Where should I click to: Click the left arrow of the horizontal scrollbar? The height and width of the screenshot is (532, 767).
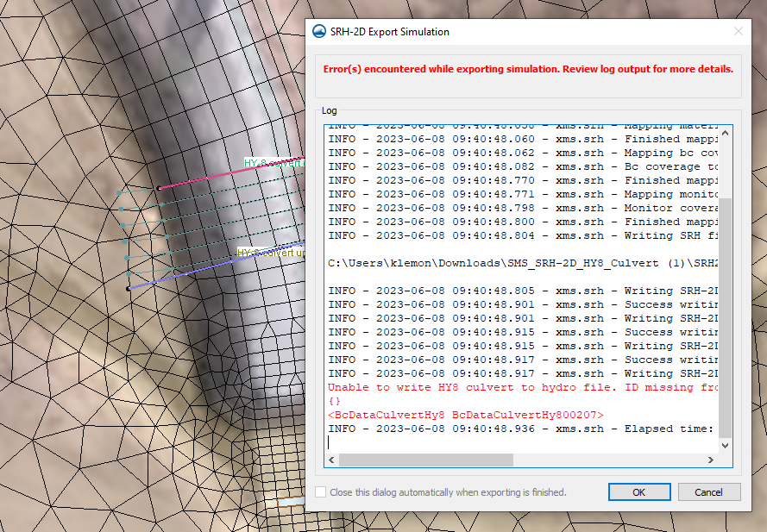point(330,460)
